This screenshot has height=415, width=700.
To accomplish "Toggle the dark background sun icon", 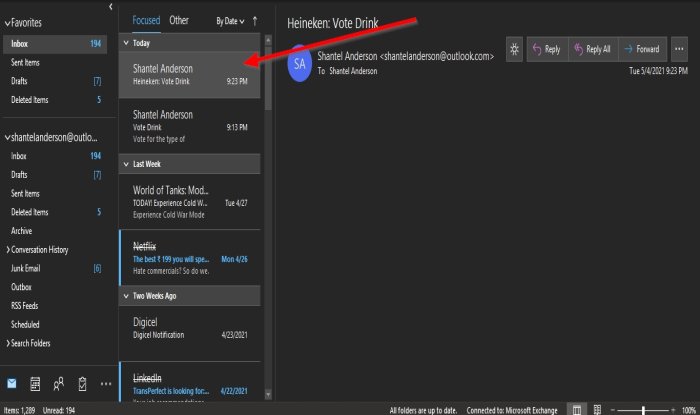I will click(x=514, y=49).
